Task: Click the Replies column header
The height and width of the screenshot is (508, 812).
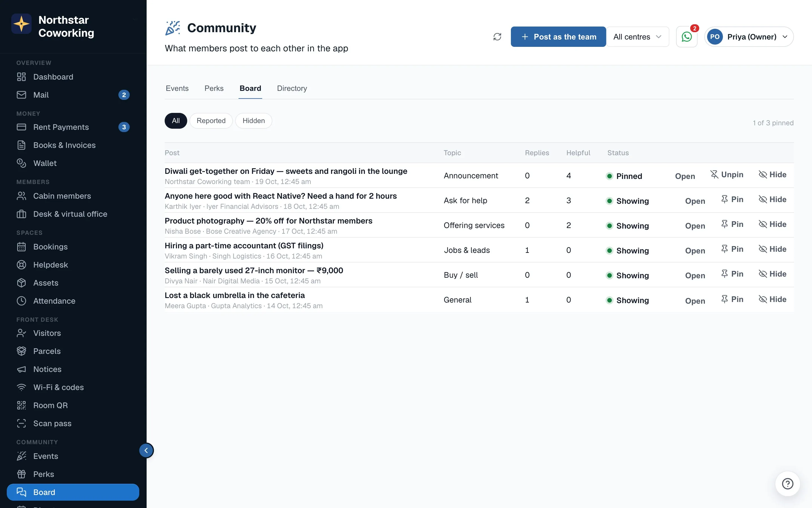Action: coord(537,153)
